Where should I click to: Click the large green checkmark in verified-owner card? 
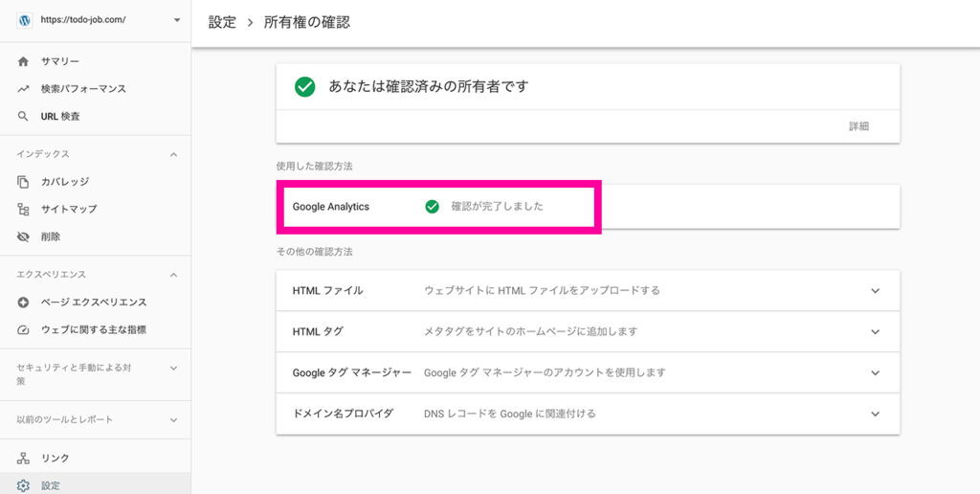(x=305, y=87)
